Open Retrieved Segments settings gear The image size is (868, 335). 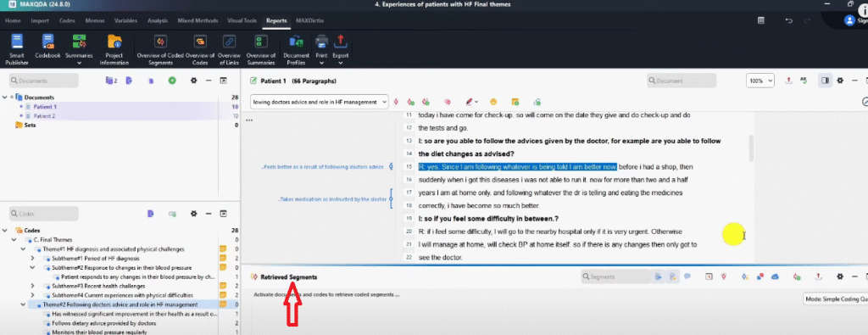(840, 276)
